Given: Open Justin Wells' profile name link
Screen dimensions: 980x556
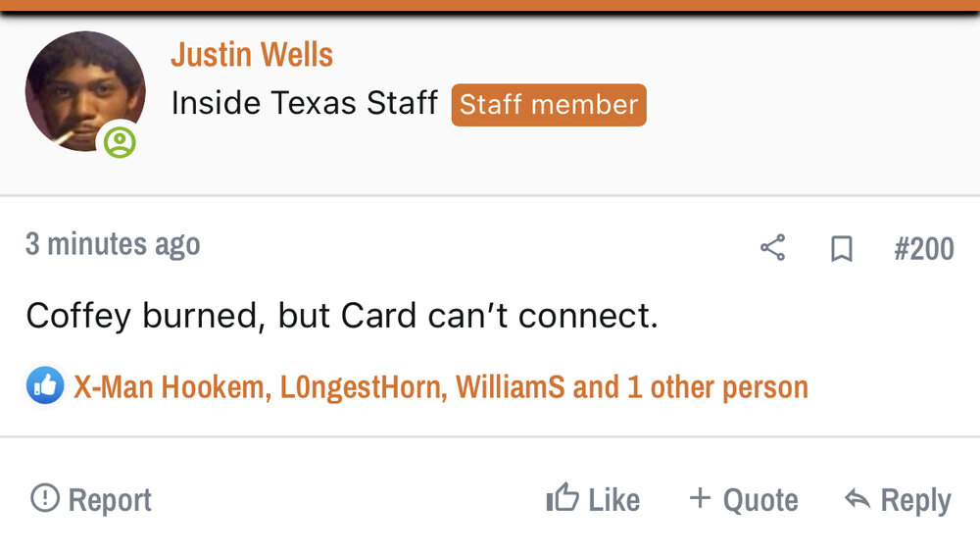Looking at the screenshot, I should [252, 55].
